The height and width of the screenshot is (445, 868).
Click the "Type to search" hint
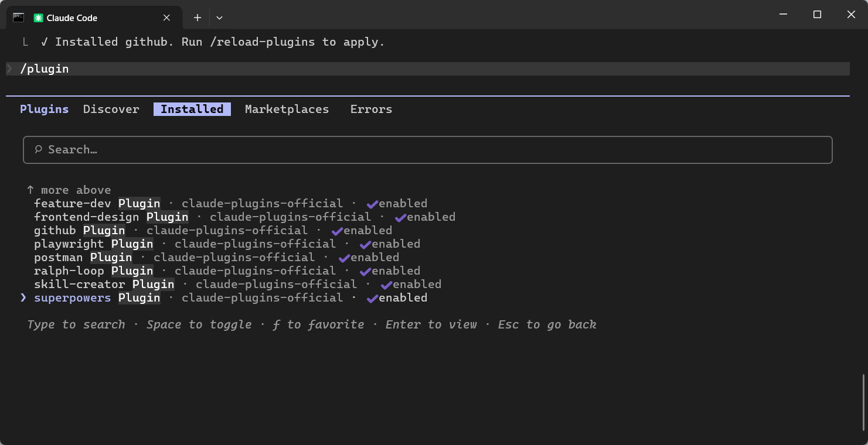point(76,325)
